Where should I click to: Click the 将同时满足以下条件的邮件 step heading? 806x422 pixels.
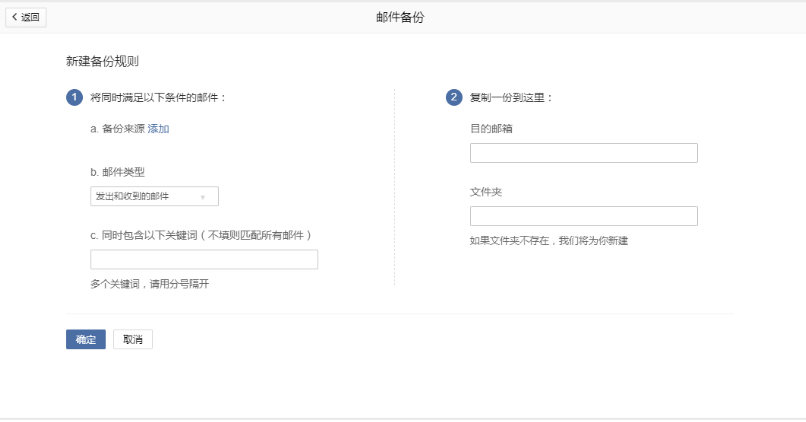(158, 97)
